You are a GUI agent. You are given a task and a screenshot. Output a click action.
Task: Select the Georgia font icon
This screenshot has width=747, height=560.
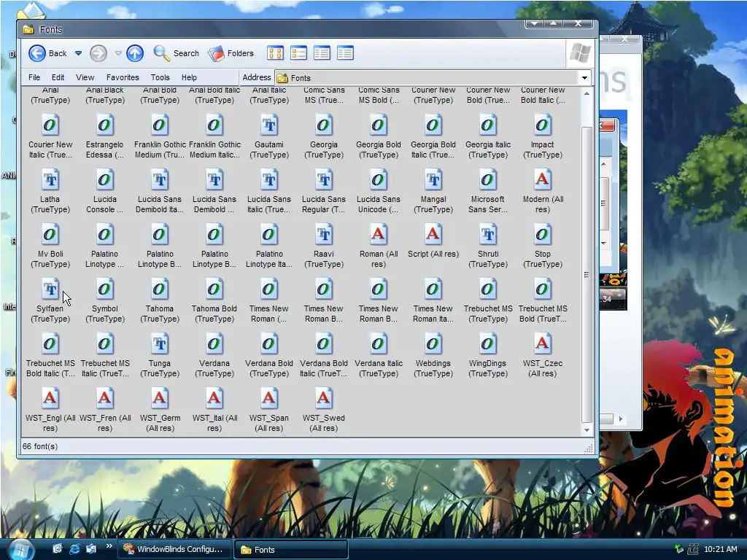click(x=324, y=125)
